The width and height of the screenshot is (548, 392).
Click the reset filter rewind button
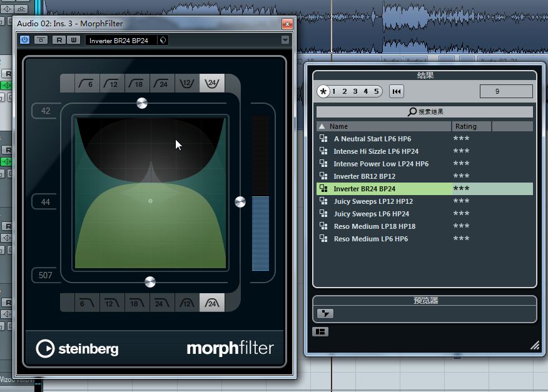click(x=397, y=91)
